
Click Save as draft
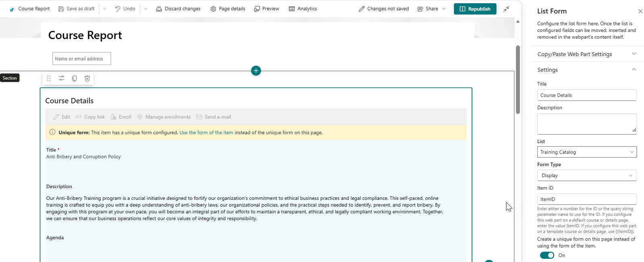click(x=77, y=9)
